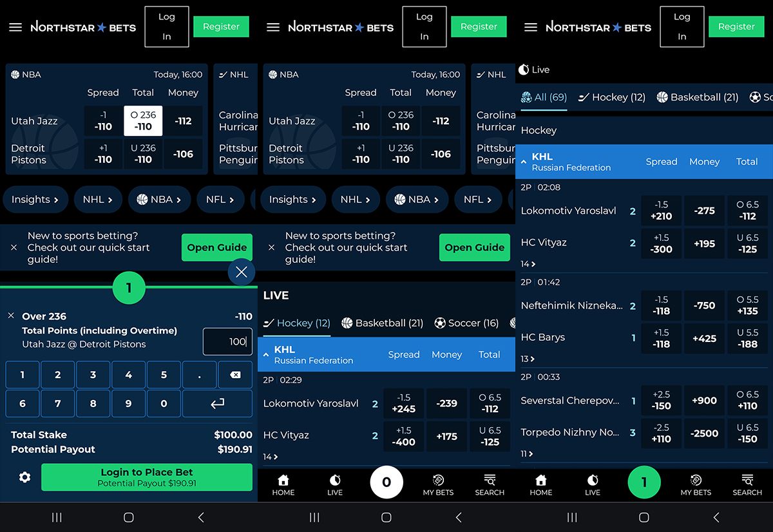Click Login to Place Bet button

[x=146, y=477]
